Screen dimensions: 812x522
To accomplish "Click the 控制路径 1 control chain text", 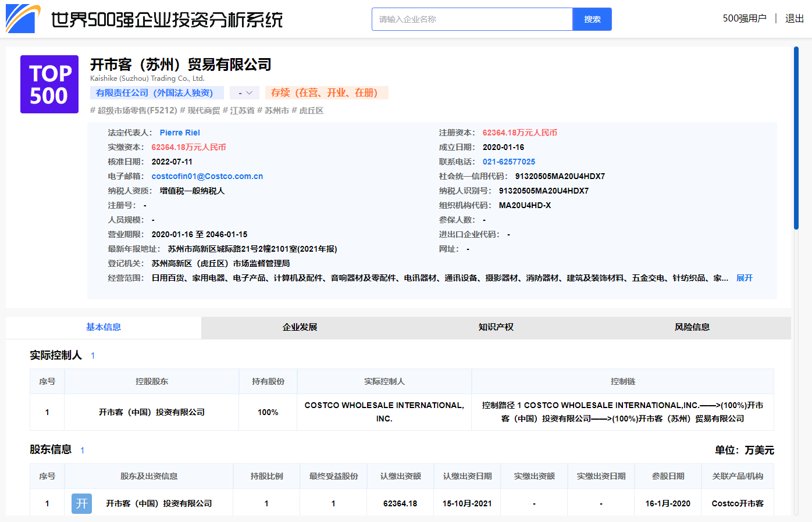I will click(623, 412).
